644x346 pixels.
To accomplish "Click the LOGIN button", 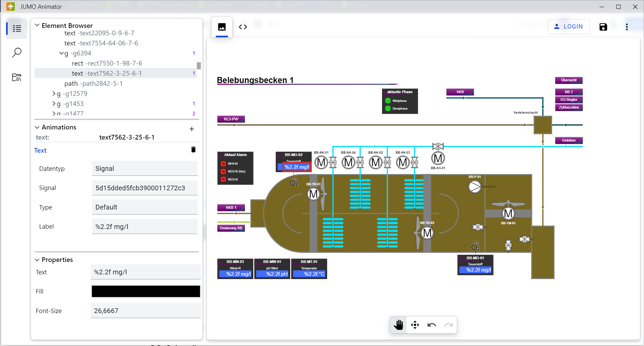I will (568, 27).
